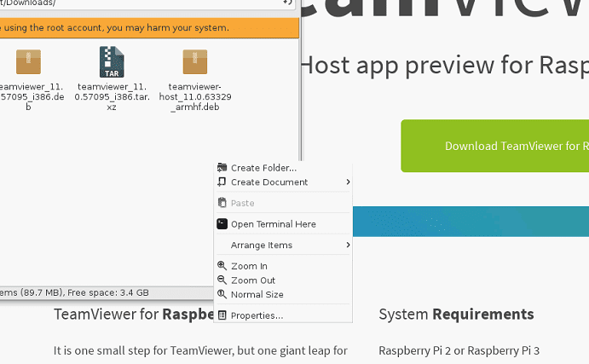Click the Normal Size magnifier icon
Viewport: 589px width, 364px height.
[222, 294]
